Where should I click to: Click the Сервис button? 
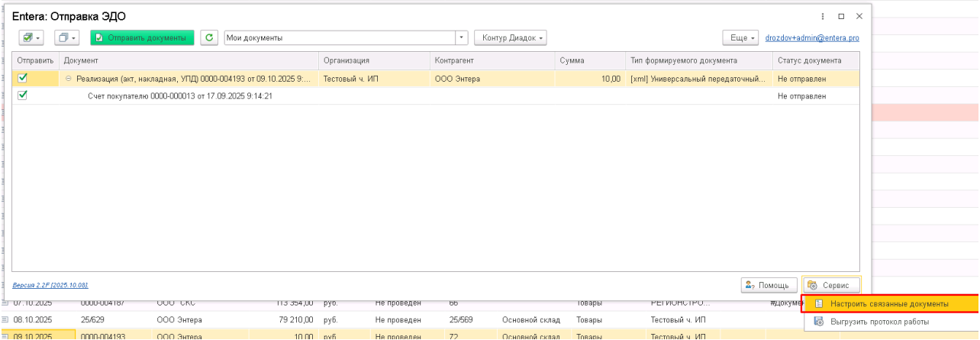831,285
